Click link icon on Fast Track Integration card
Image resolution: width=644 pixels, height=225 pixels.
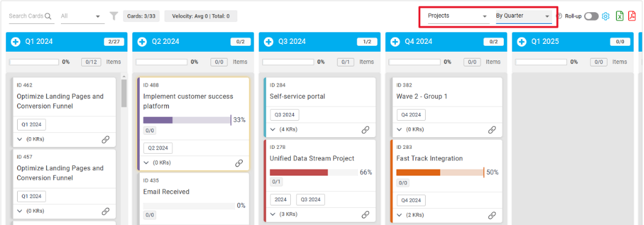[x=492, y=215]
